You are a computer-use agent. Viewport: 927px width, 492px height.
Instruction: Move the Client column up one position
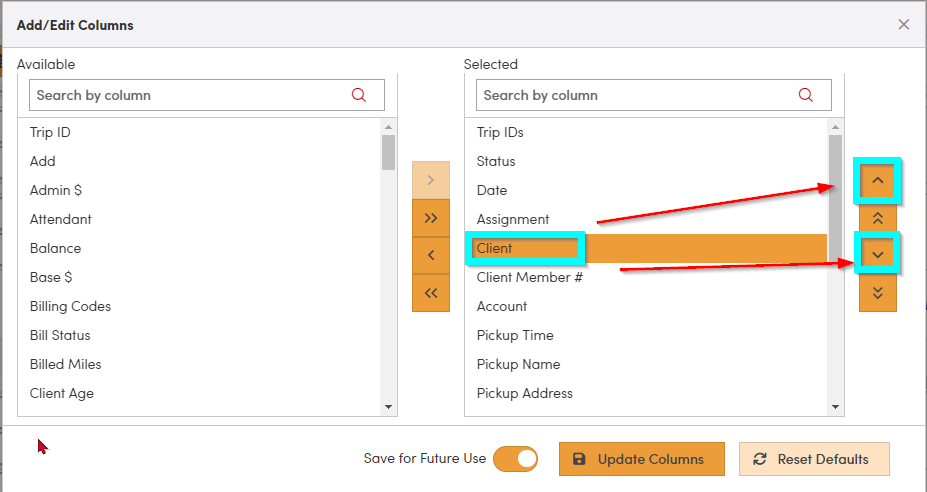(x=877, y=181)
